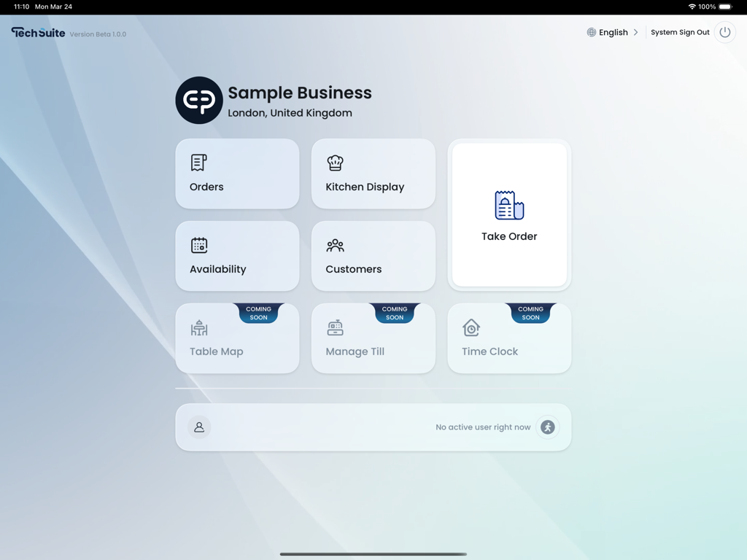Open the Take Order panel

pos(508,214)
